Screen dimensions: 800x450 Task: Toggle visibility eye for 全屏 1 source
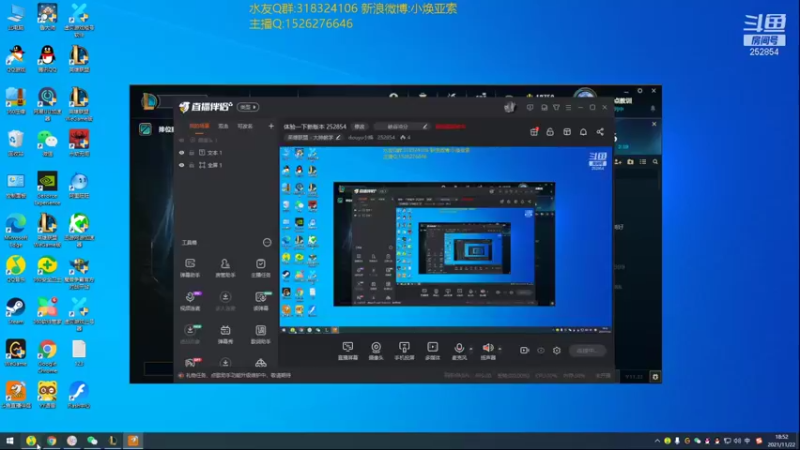pos(181,165)
